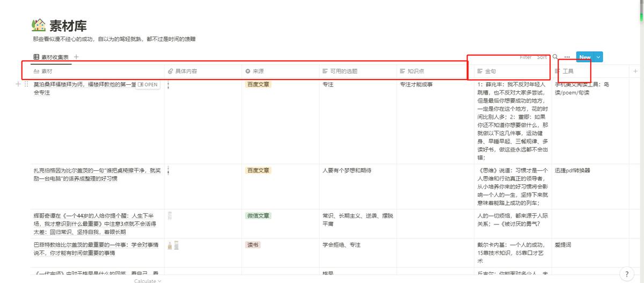Add a new column property
The image size is (644, 283).
coord(635,71)
